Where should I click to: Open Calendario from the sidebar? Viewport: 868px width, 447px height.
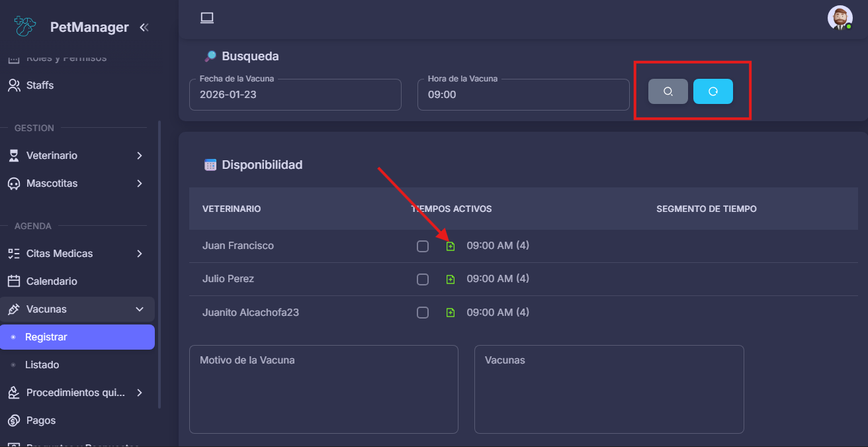click(x=52, y=281)
